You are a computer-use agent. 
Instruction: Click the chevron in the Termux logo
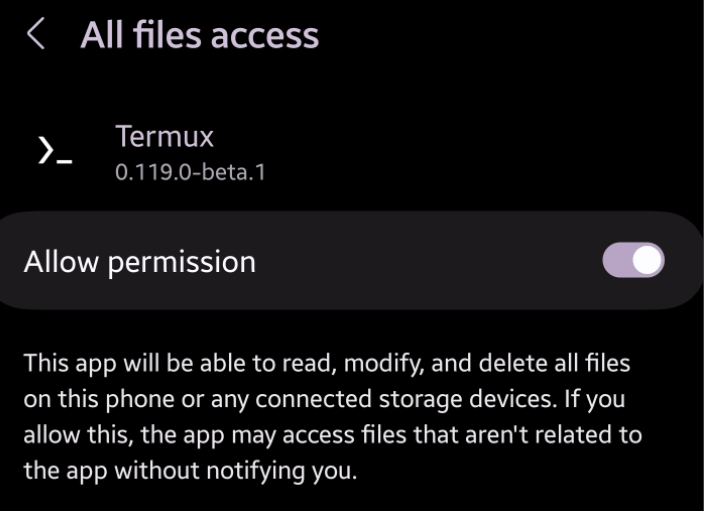pyautogui.click(x=46, y=150)
